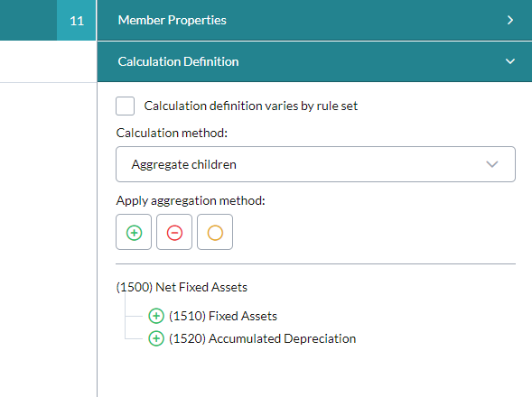Apply the green plus addition aggregation method

click(x=134, y=232)
